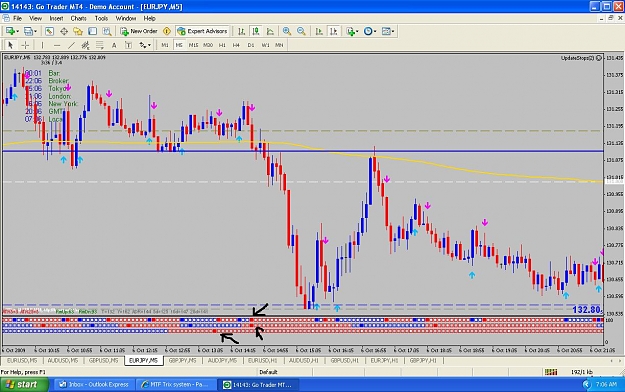The image size is (625, 392).
Task: Switch to the GBPJPY,M5 chart tab
Action: coord(183,360)
